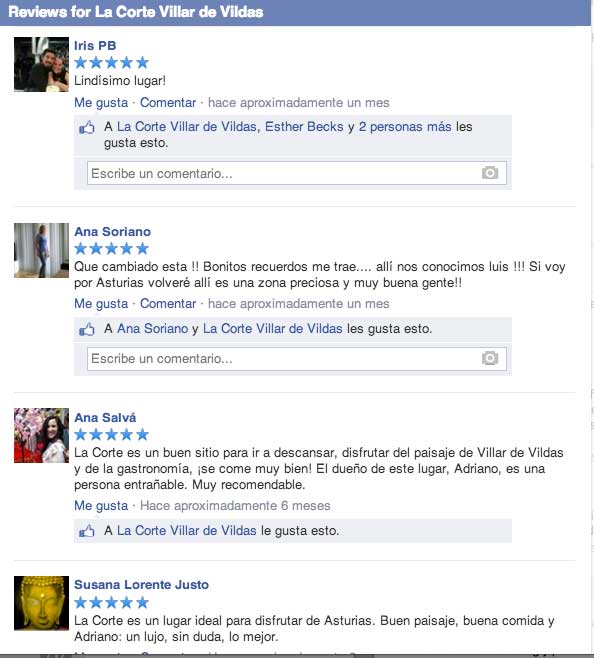The height and width of the screenshot is (658, 594).
Task: Click the camera icon in Ana Soriano's comment box
Action: [x=490, y=358]
